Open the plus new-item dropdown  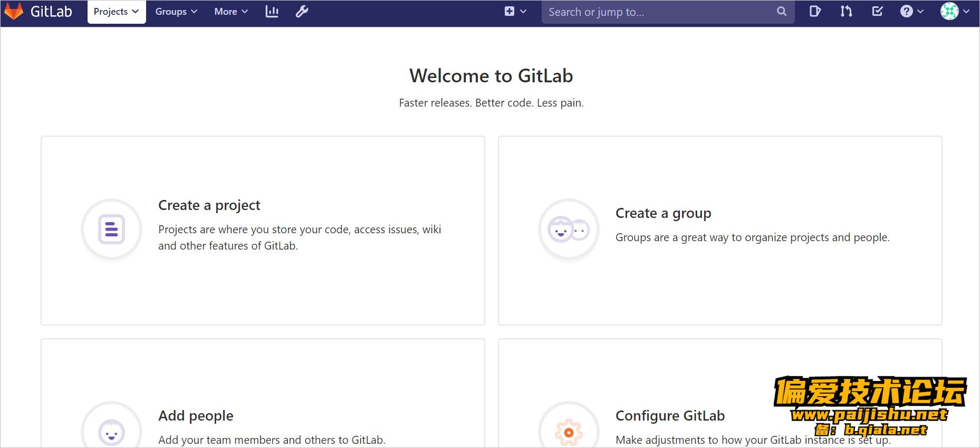tap(515, 12)
